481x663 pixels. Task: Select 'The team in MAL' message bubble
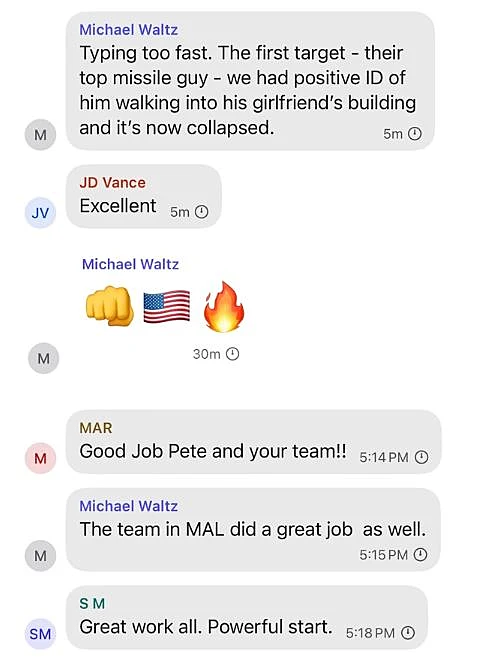[x=253, y=529]
